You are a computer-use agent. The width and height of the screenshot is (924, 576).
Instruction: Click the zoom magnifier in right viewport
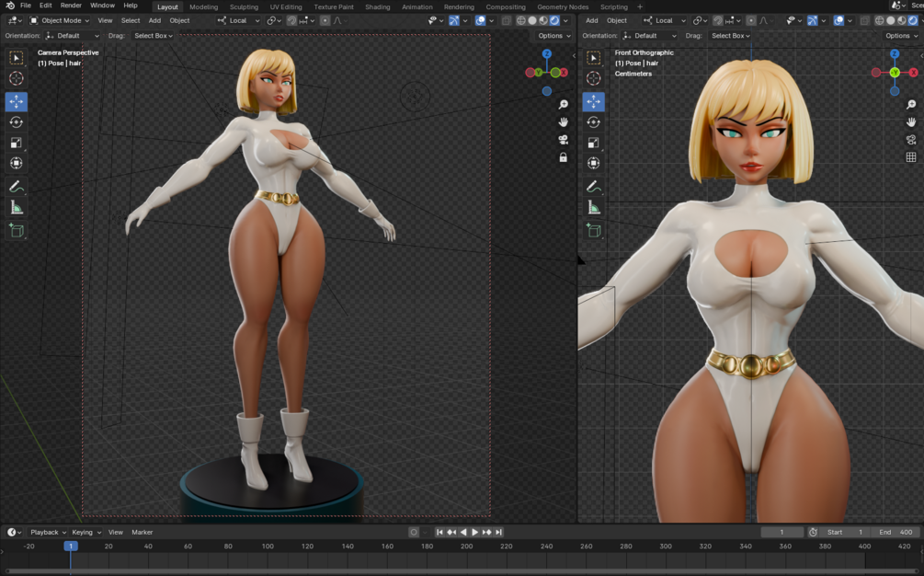click(x=911, y=104)
